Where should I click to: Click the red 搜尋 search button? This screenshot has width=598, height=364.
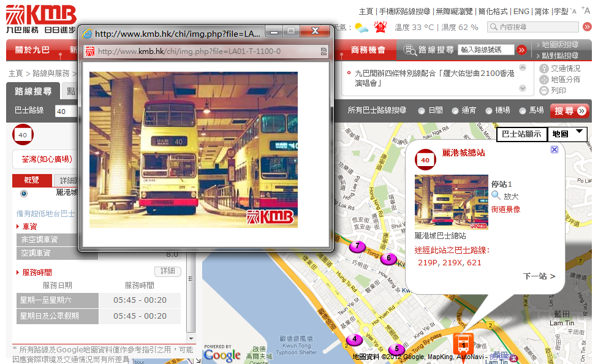point(570,111)
